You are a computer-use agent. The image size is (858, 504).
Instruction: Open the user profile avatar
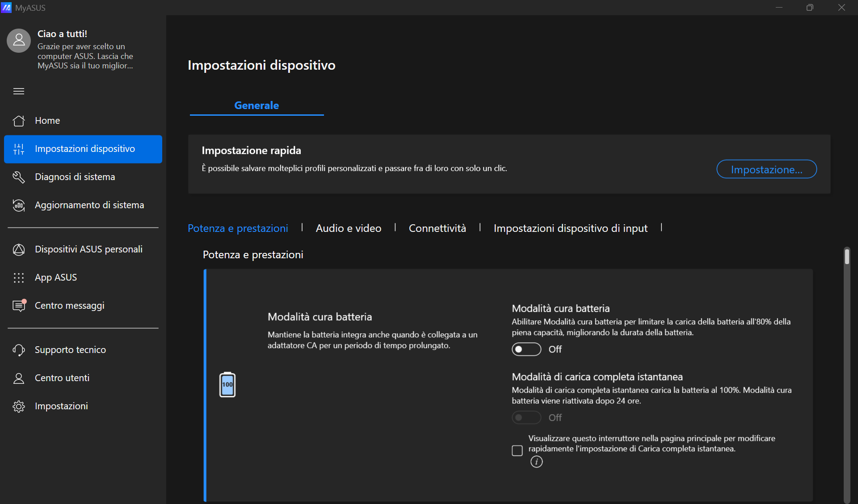point(19,41)
